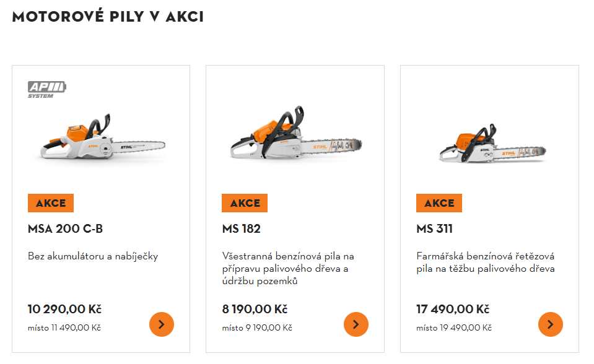This screenshot has height=364, width=594.
Task: Click 'Bez akumulátoru a nabíječky' description
Action: tap(93, 256)
